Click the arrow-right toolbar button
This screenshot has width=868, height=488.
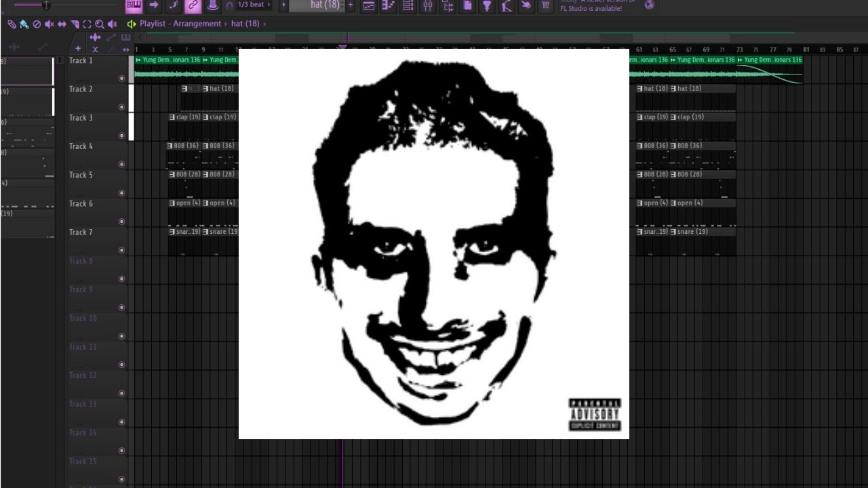(x=153, y=5)
